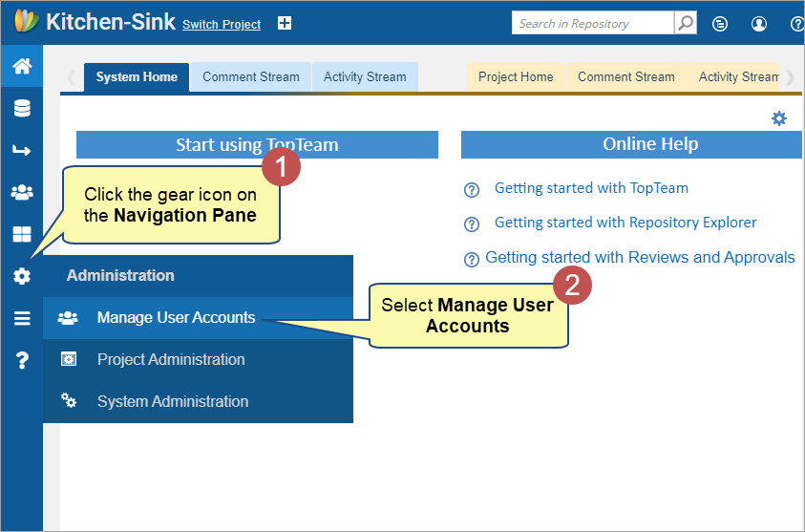805x532 pixels.
Task: Open the users group icon in sidebar
Action: [x=22, y=193]
